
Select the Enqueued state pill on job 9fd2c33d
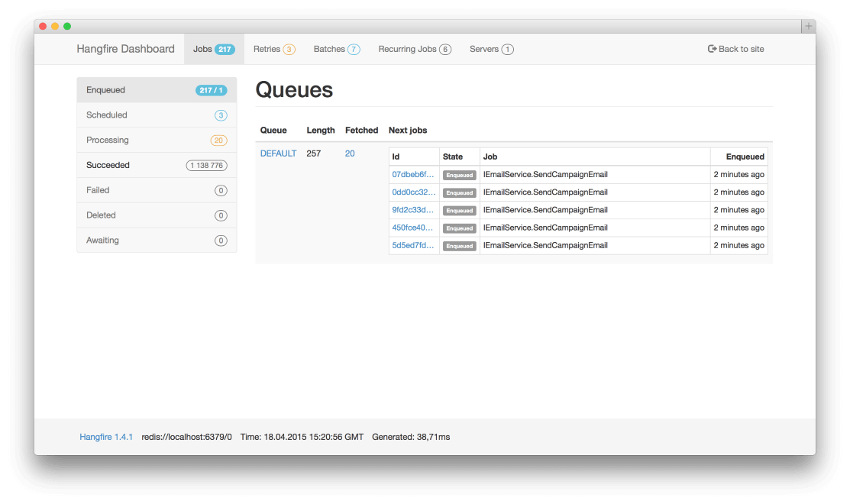459,210
